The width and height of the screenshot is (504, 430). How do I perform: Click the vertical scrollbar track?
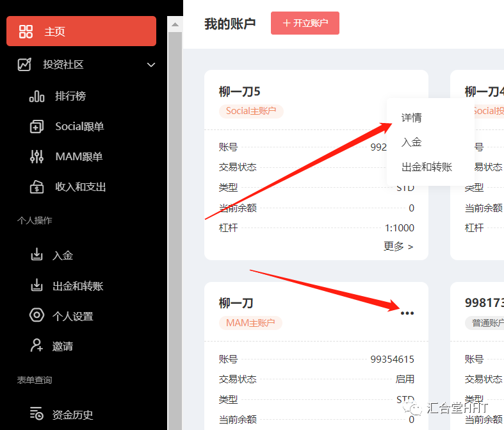point(175,231)
